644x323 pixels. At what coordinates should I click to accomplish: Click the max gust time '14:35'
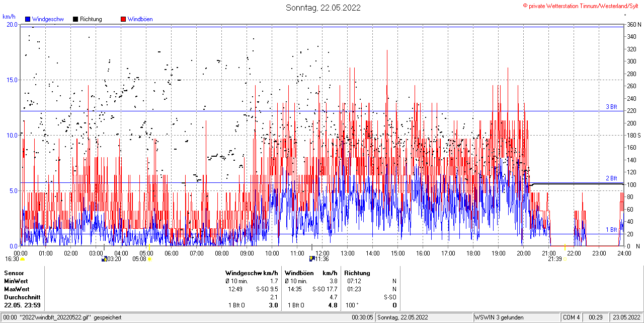click(295, 289)
